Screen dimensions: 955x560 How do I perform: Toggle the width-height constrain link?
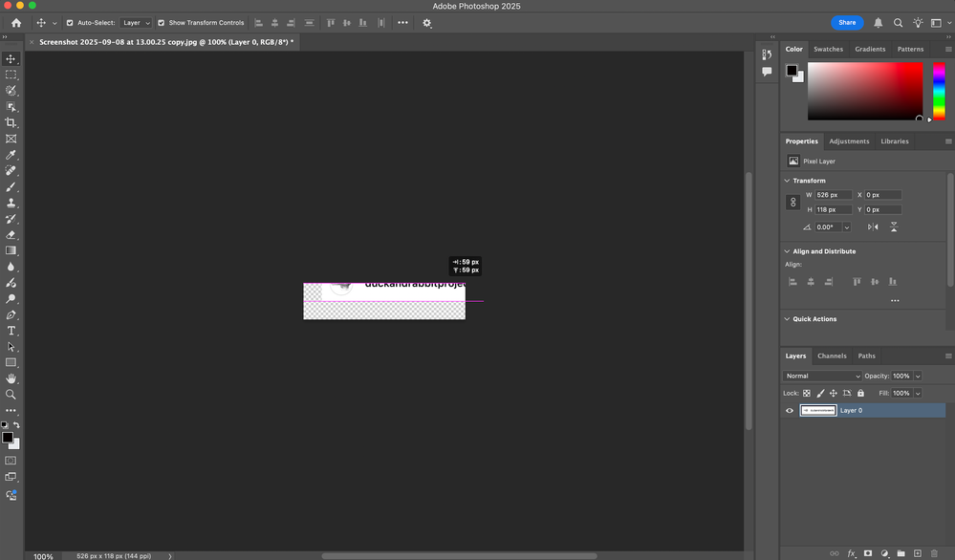(793, 202)
